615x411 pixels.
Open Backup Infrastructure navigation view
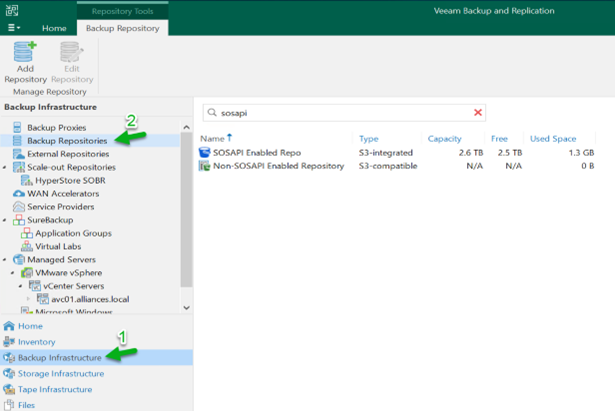coord(96,358)
